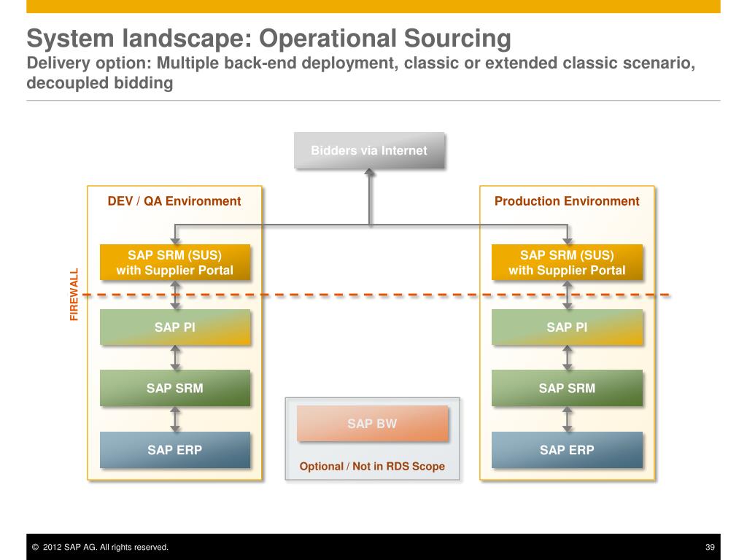This screenshot has height=560, width=747.
Task: Select the "DEV / QA Environment" heading
Action: point(174,201)
